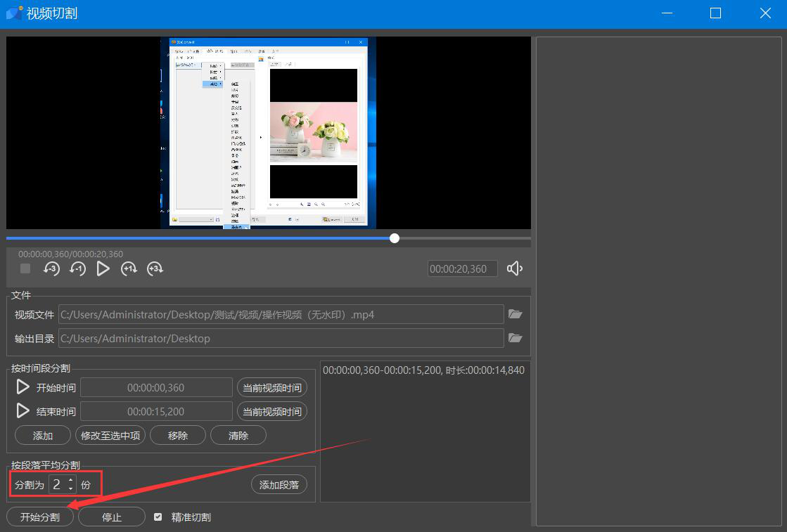Click the video progress slider handle
The height and width of the screenshot is (532, 787).
pos(395,238)
